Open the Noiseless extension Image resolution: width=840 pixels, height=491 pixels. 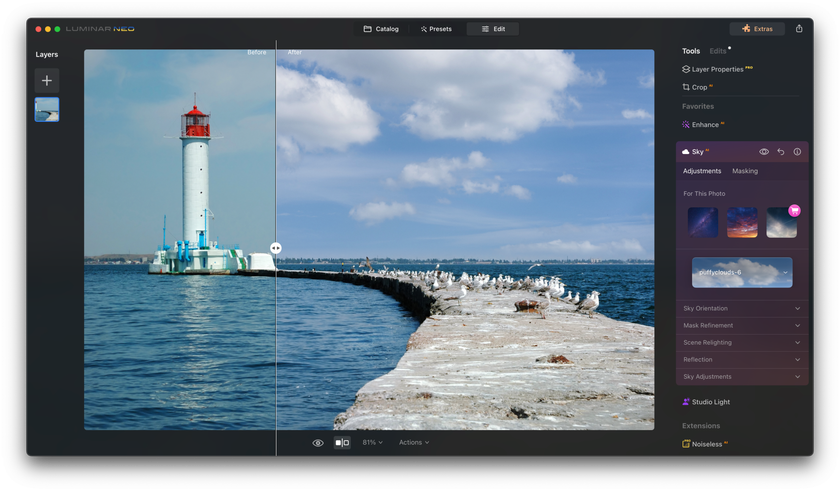(704, 444)
